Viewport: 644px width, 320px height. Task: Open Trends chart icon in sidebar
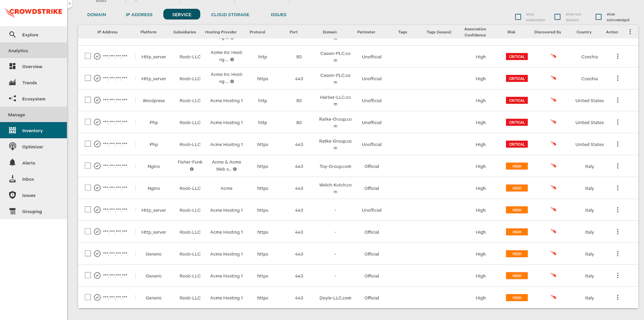click(x=12, y=83)
